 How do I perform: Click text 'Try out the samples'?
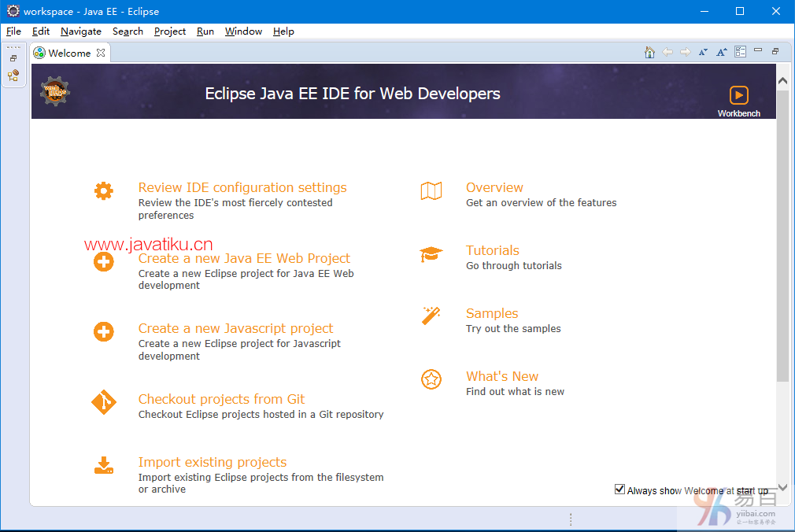pyautogui.click(x=513, y=329)
